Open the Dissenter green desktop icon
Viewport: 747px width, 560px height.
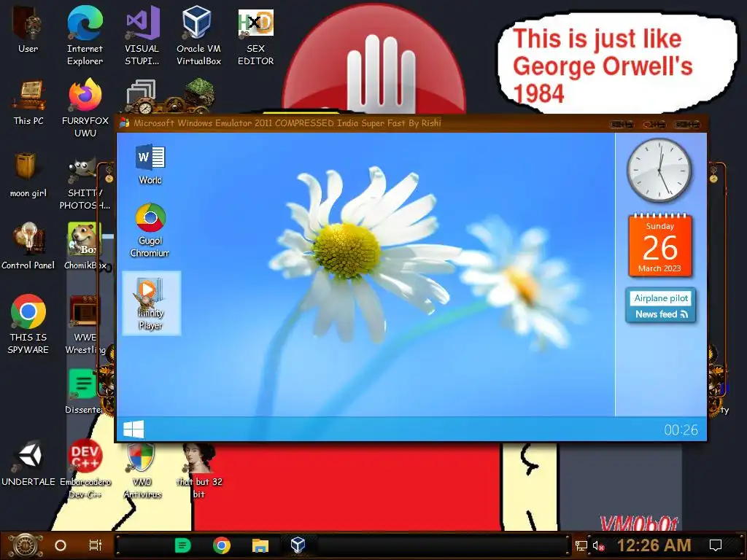[x=84, y=391]
